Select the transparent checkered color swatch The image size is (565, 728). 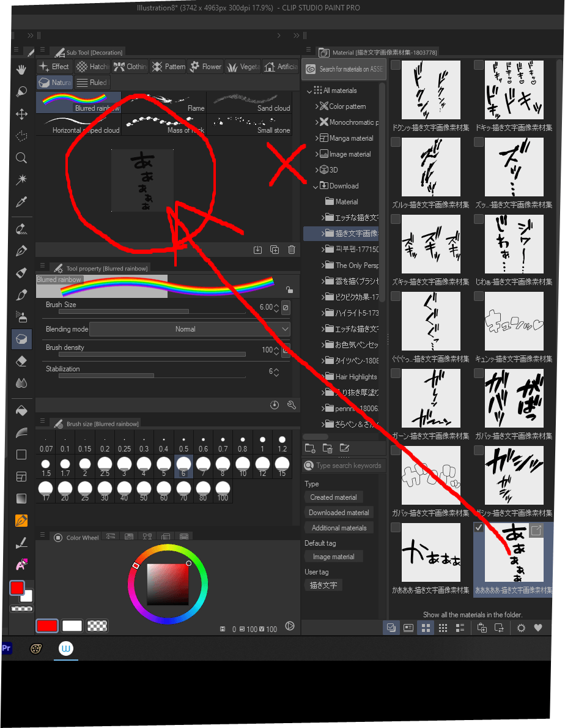(97, 625)
